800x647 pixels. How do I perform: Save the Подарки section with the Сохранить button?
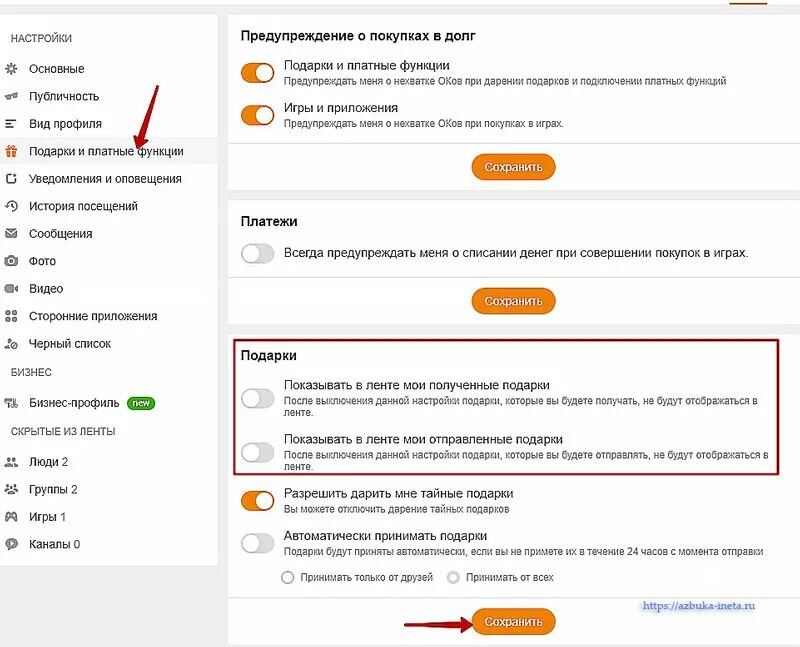(x=513, y=621)
